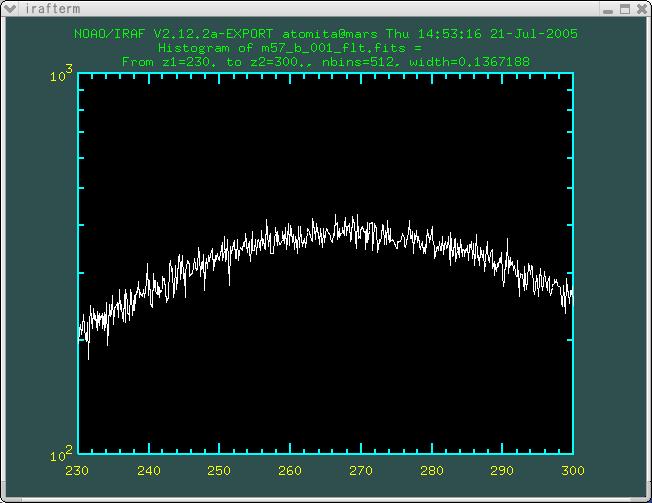Image resolution: width=652 pixels, height=503 pixels.
Task: Click x-axis label 260
Action: [290, 471]
